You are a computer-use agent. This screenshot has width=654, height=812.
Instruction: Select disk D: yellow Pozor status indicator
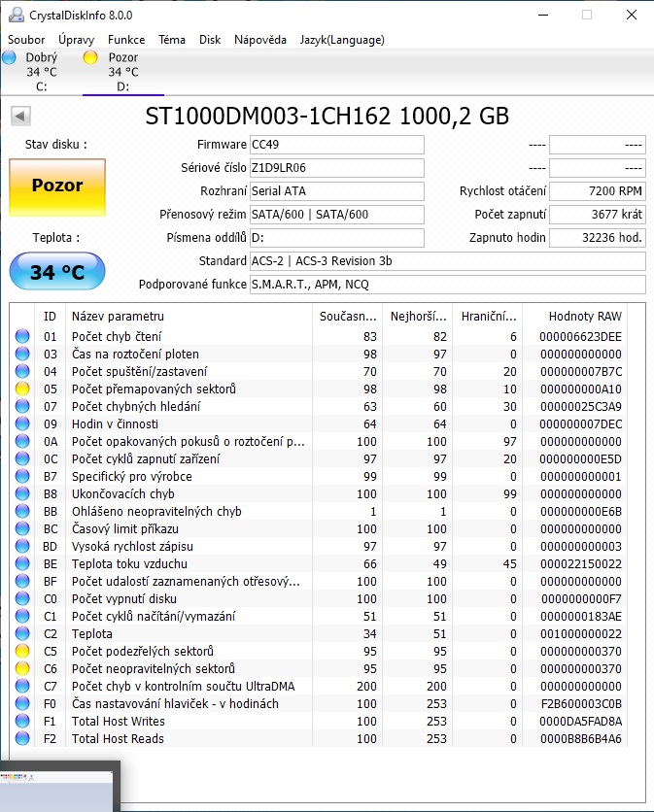coord(90,57)
